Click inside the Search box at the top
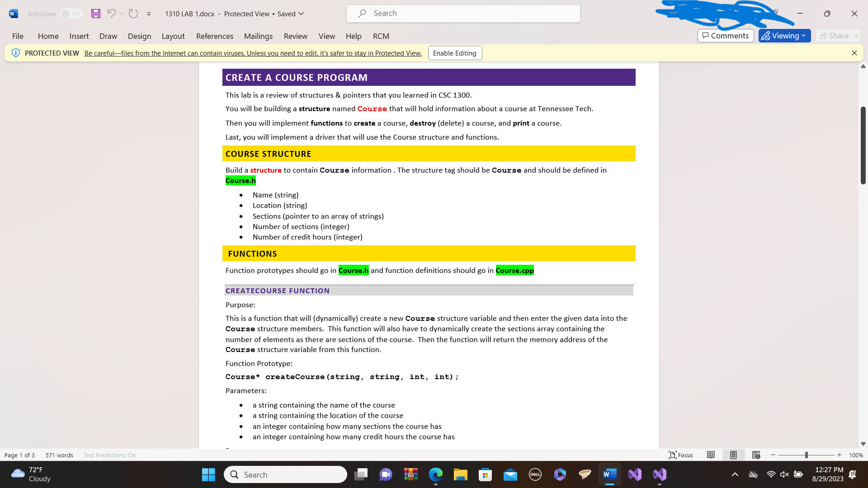 [x=463, y=13]
